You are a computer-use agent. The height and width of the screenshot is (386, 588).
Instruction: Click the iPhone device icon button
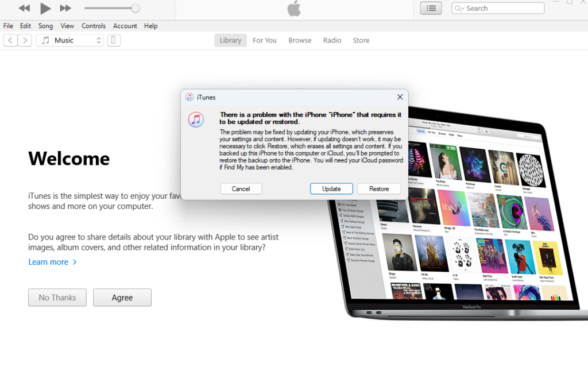click(114, 40)
